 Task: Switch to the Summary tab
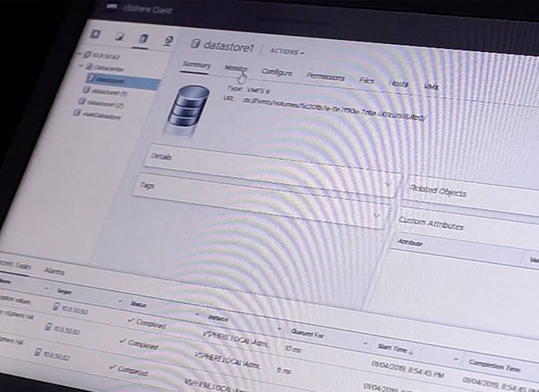click(196, 65)
